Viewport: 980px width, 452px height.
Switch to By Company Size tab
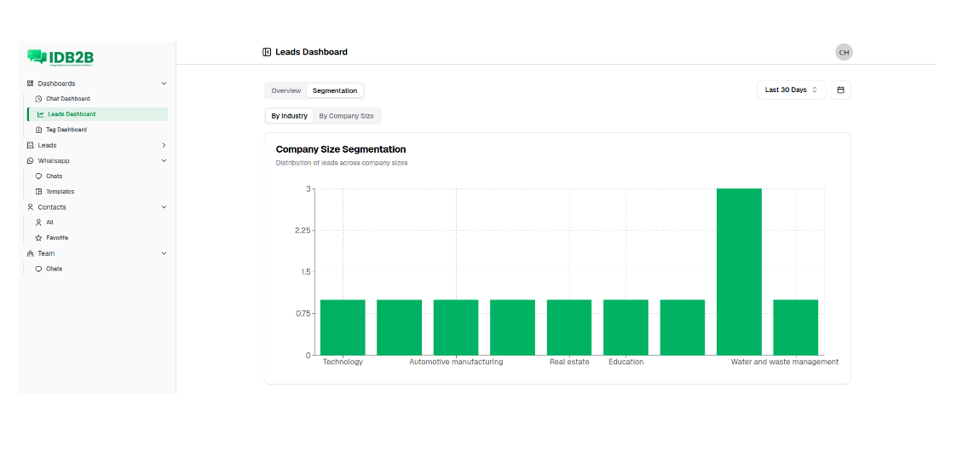click(346, 116)
